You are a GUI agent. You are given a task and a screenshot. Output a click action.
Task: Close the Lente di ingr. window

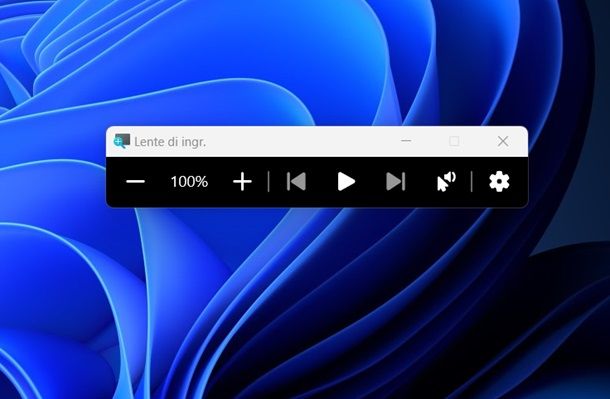[503, 141]
